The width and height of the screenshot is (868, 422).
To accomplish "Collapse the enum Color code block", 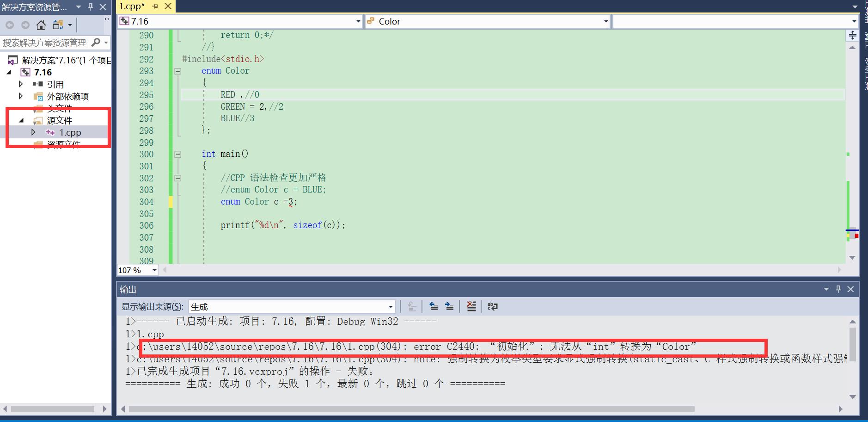I will point(177,71).
